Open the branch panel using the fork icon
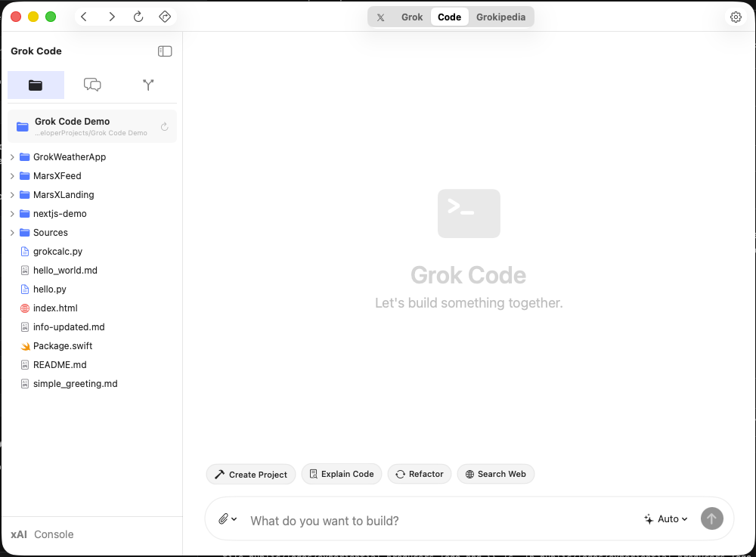 pyautogui.click(x=148, y=85)
